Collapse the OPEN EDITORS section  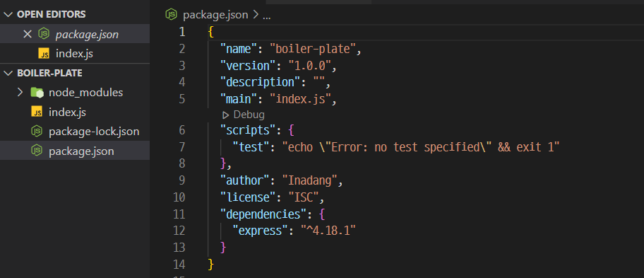tap(8, 14)
